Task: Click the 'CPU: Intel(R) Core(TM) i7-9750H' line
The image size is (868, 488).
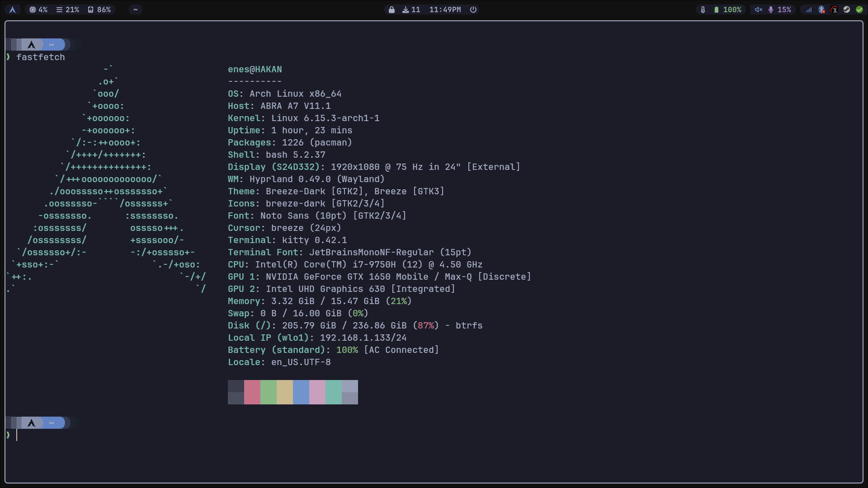Action: (x=355, y=265)
